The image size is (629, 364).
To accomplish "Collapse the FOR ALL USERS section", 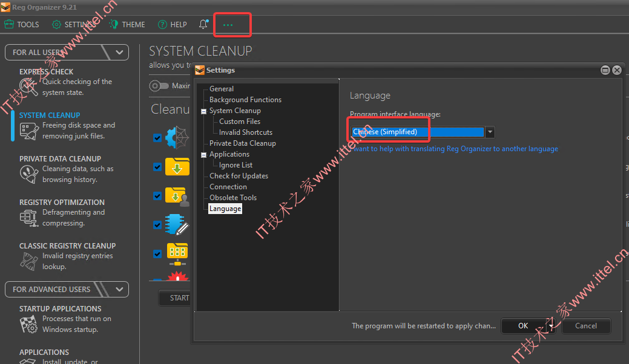I will coord(119,53).
